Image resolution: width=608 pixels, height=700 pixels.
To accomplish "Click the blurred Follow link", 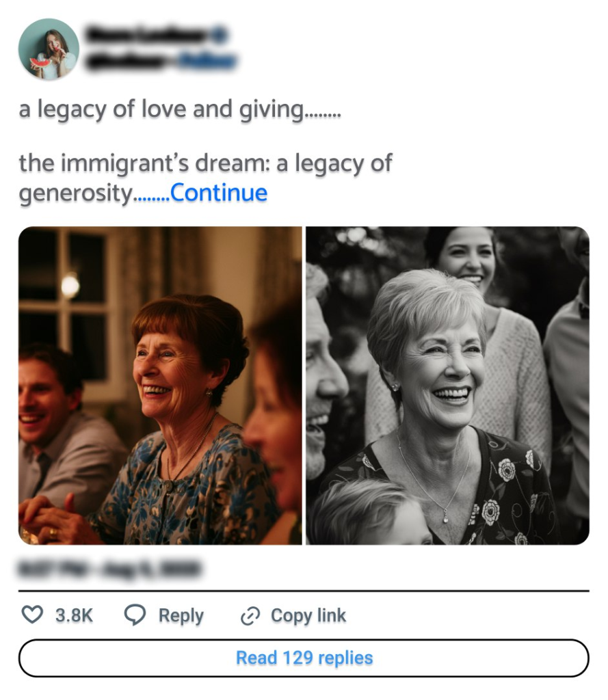I will pyautogui.click(x=209, y=62).
